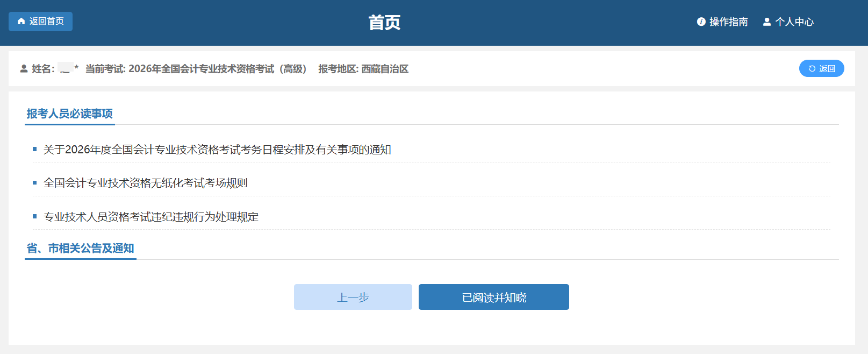This screenshot has width=868, height=354.
Task: Open the 无纸化考试考场规则 link
Action: tap(145, 183)
